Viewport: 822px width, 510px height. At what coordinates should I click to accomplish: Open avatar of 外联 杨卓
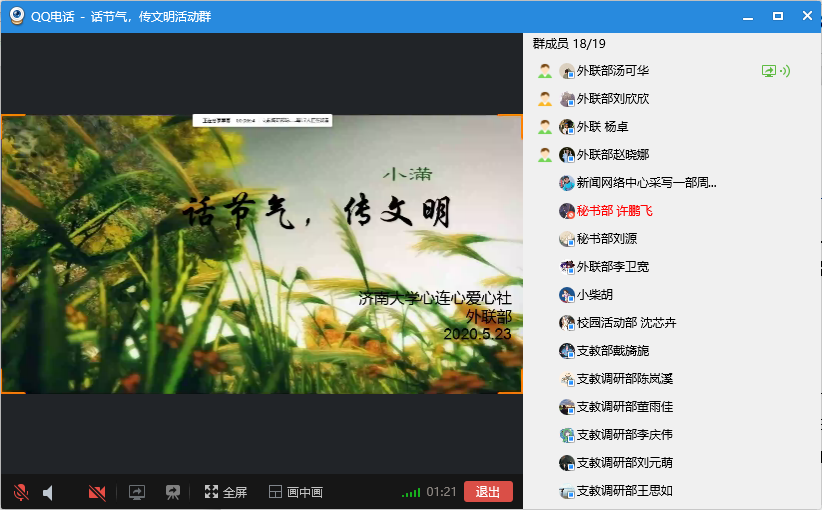(x=567, y=127)
